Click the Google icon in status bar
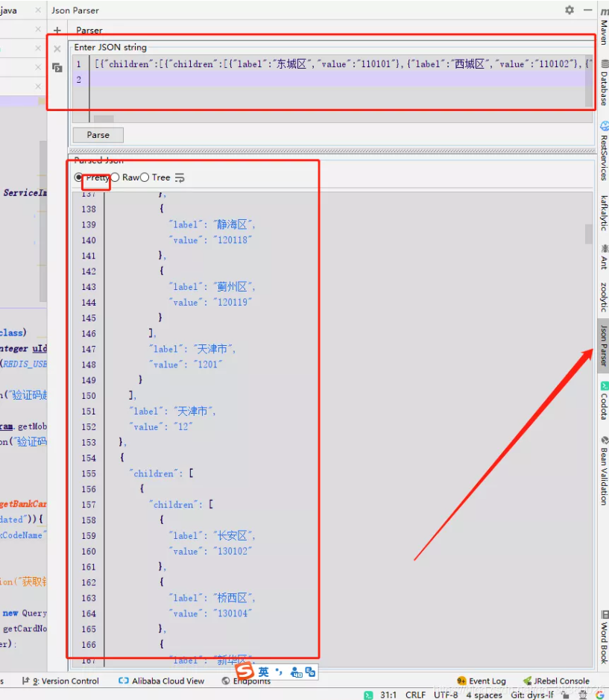Screen dimensions: 609x700 599,695
